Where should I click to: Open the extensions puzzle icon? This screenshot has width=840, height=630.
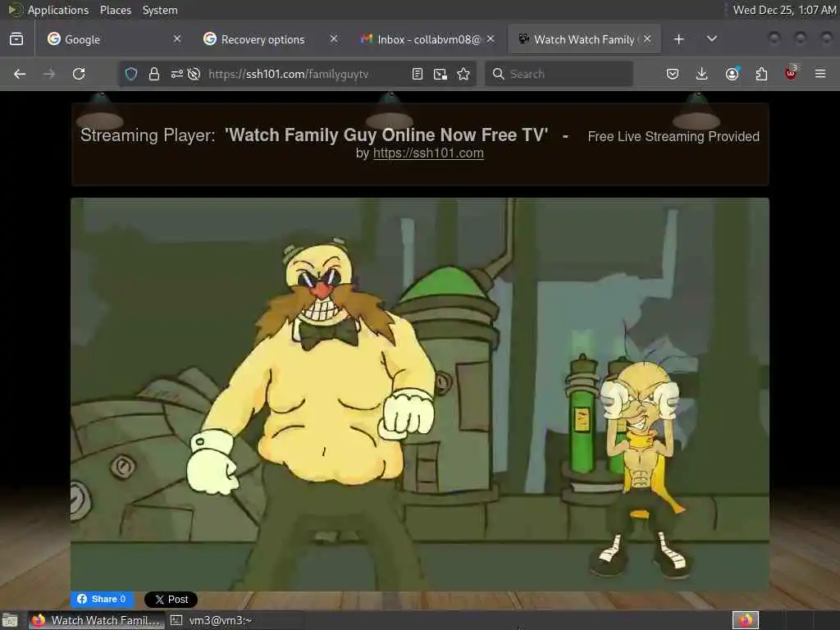(x=761, y=74)
